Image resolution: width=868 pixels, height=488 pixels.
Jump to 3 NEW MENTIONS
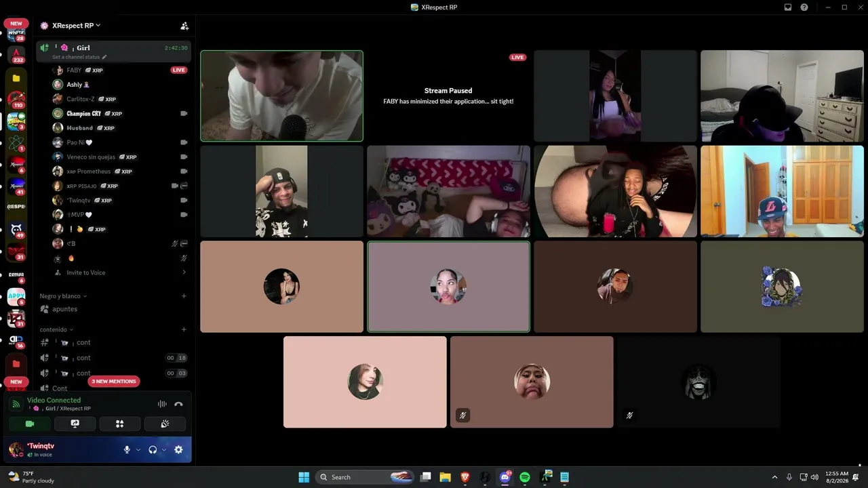pyautogui.click(x=114, y=382)
